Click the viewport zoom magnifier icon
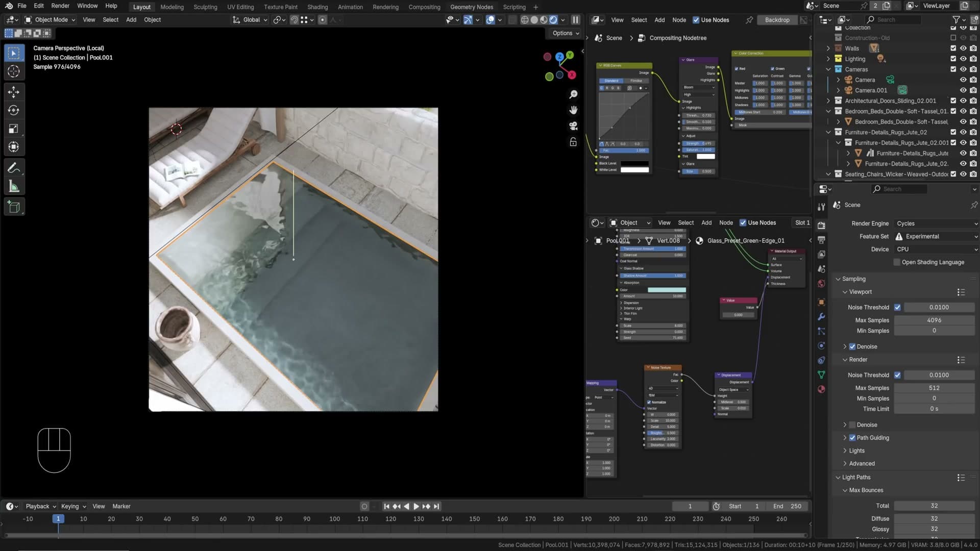Image resolution: width=980 pixels, height=551 pixels. coord(573,94)
